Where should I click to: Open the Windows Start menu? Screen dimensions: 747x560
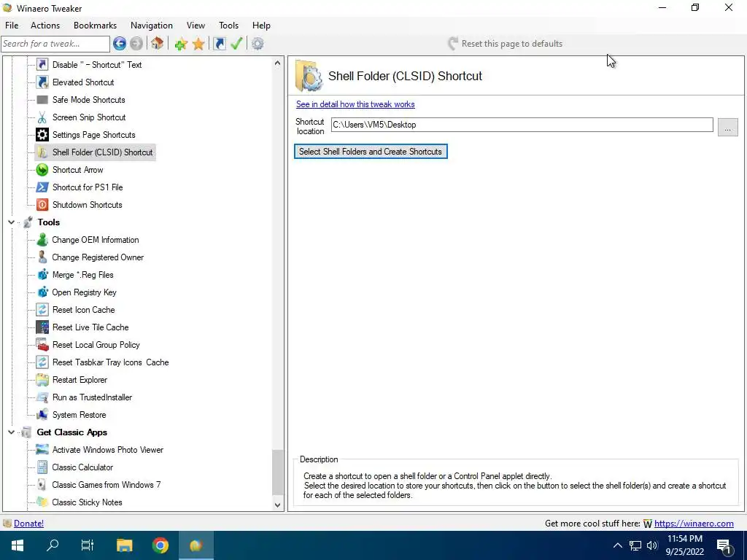pyautogui.click(x=18, y=545)
